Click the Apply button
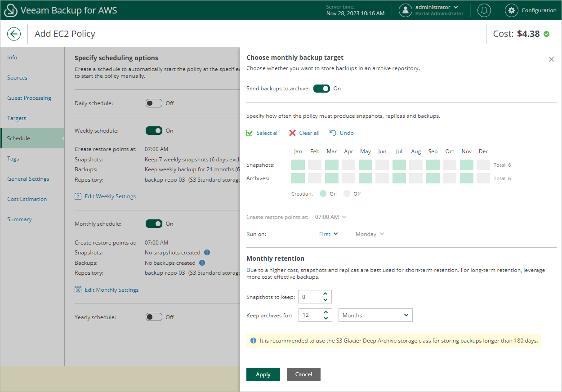562x392 pixels. click(x=263, y=374)
